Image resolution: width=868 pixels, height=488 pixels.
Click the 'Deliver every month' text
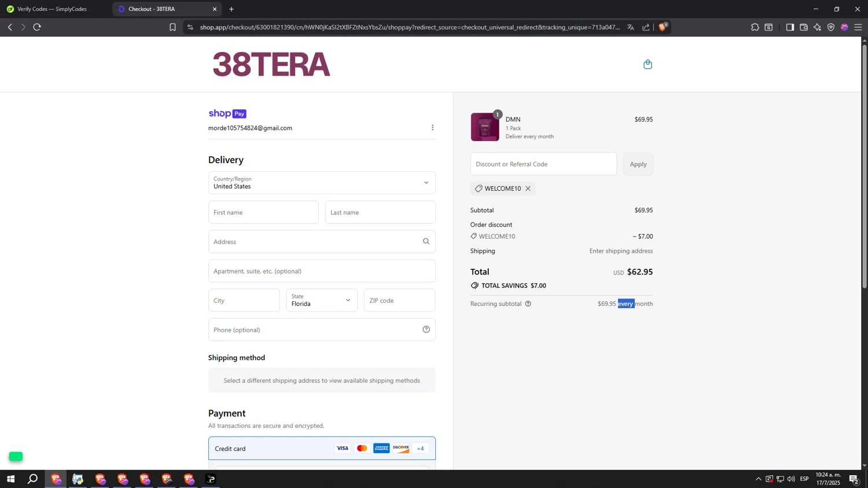click(x=529, y=136)
